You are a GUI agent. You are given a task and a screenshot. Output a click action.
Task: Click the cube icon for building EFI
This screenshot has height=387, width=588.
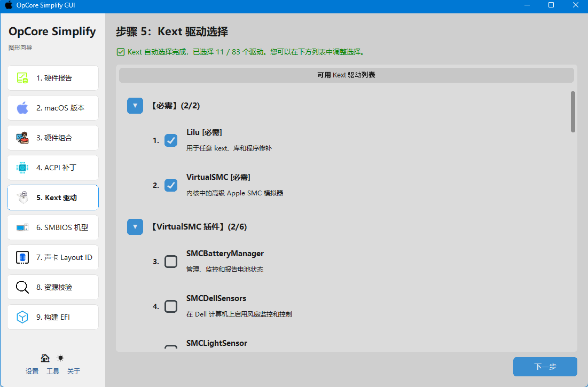pos(22,317)
